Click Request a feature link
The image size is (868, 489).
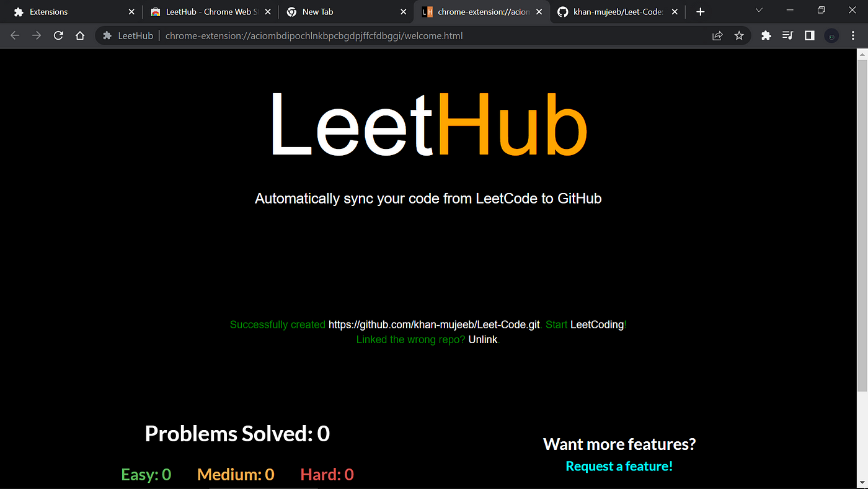pyautogui.click(x=619, y=466)
